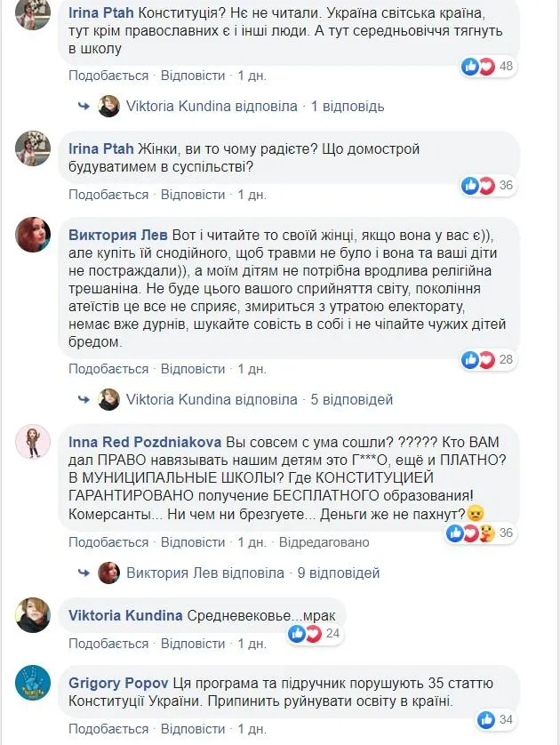Click the thumbs-up icon beside the count 34

coord(488,720)
